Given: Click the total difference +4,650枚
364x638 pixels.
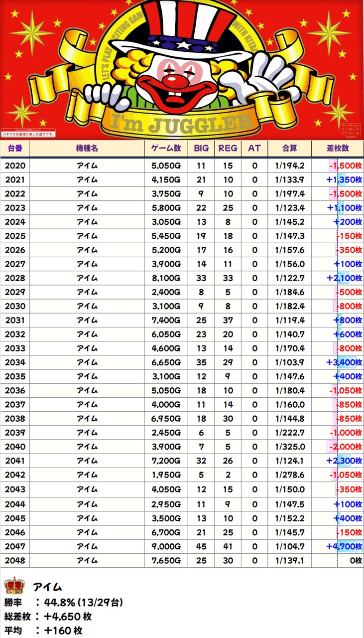Looking at the screenshot, I should coord(67,617).
